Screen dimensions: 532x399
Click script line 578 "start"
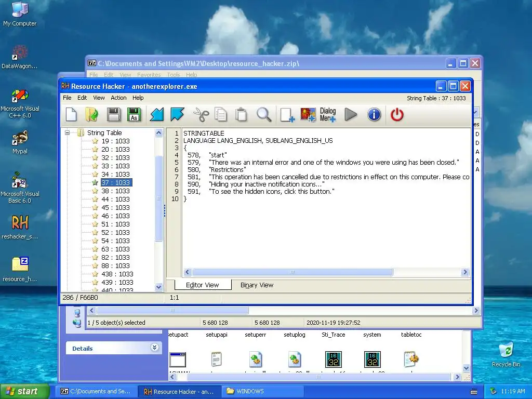point(207,155)
